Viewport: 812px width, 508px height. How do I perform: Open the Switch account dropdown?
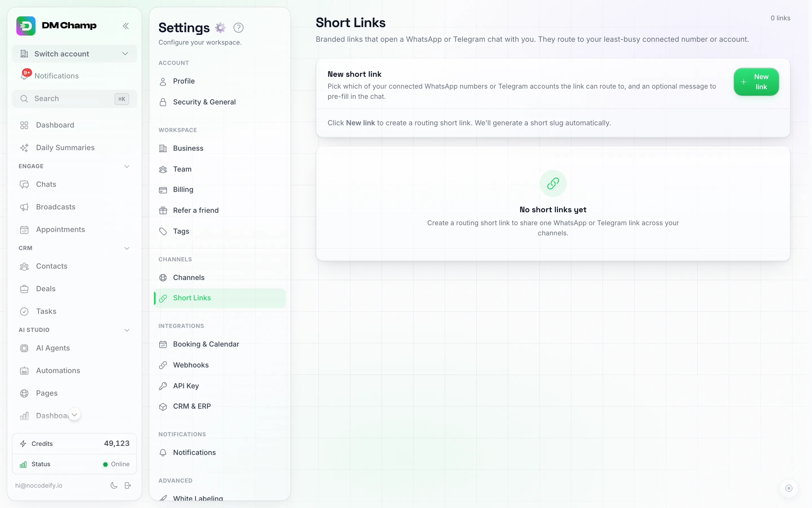74,54
